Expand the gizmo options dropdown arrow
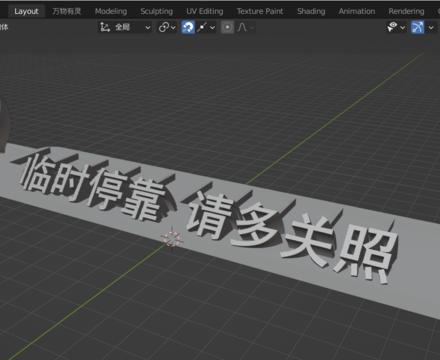The height and width of the screenshot is (360, 440). 431,28
